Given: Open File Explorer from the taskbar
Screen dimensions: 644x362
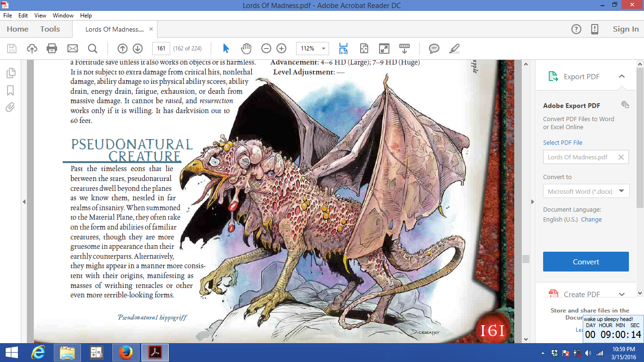Looking at the screenshot, I should [x=67, y=353].
